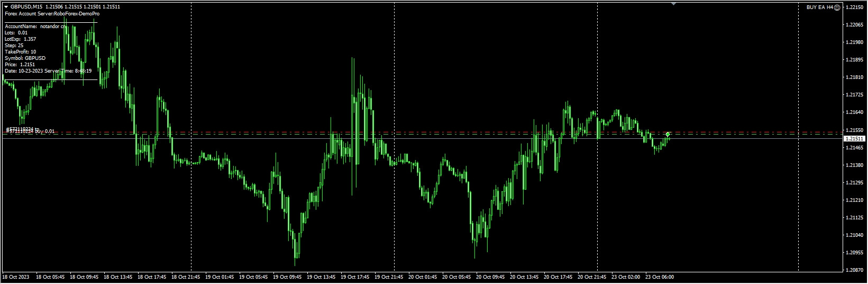Click the 19 Oct 09:45 time axis label
Image resolution: width=868 pixels, height=284 pixels.
(x=287, y=277)
